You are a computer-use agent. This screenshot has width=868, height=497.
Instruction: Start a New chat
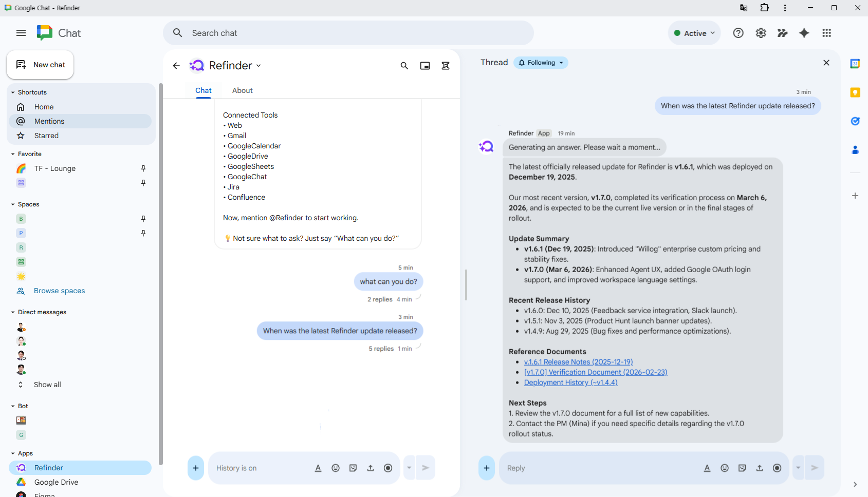pos(40,65)
